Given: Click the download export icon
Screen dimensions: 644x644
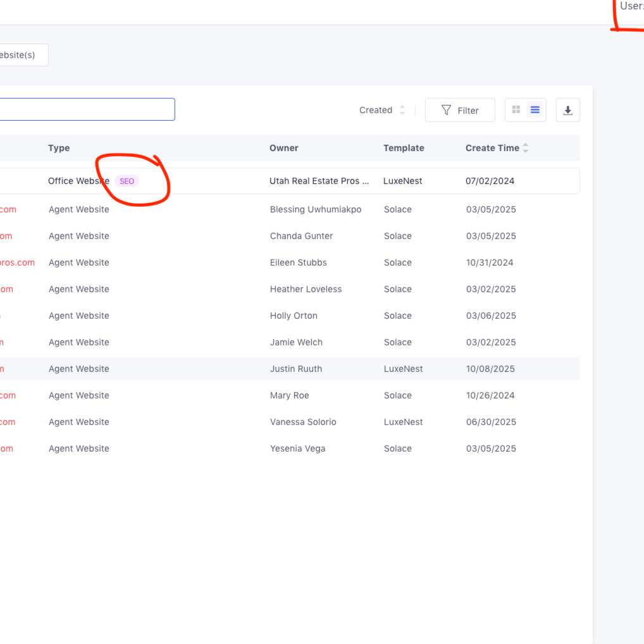Looking at the screenshot, I should click(x=567, y=110).
